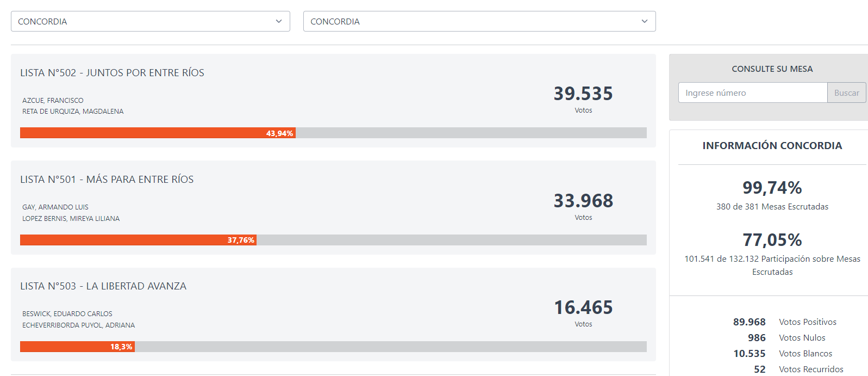Viewport: 868px width, 376px height.
Task: Click the chevron arrow on the left CONCORDIA dropdown
Action: 279,21
